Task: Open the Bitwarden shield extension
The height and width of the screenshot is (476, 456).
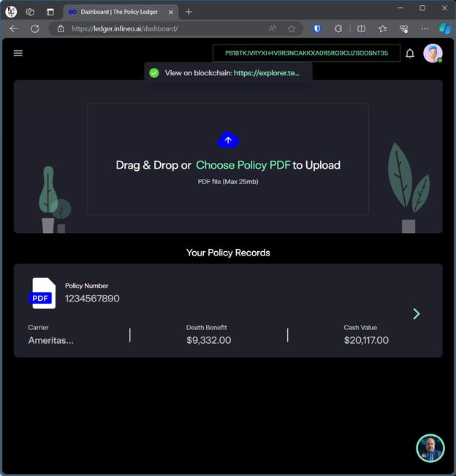Action: [x=317, y=29]
